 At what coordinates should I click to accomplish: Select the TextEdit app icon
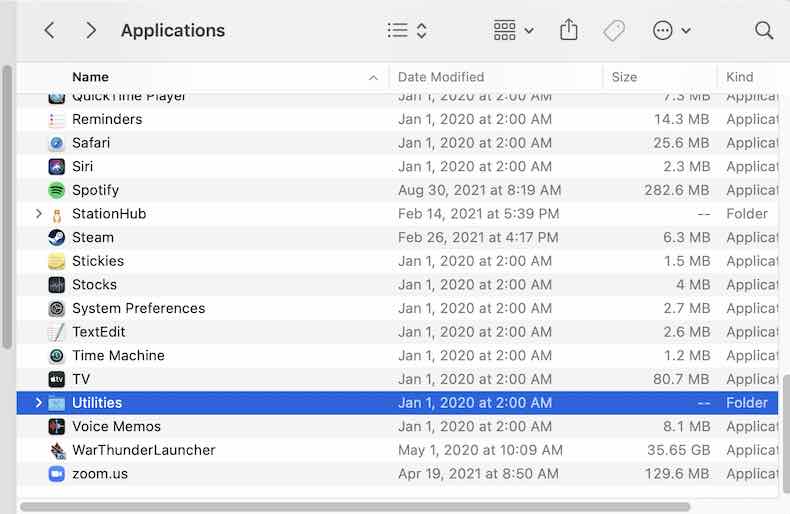(x=56, y=332)
